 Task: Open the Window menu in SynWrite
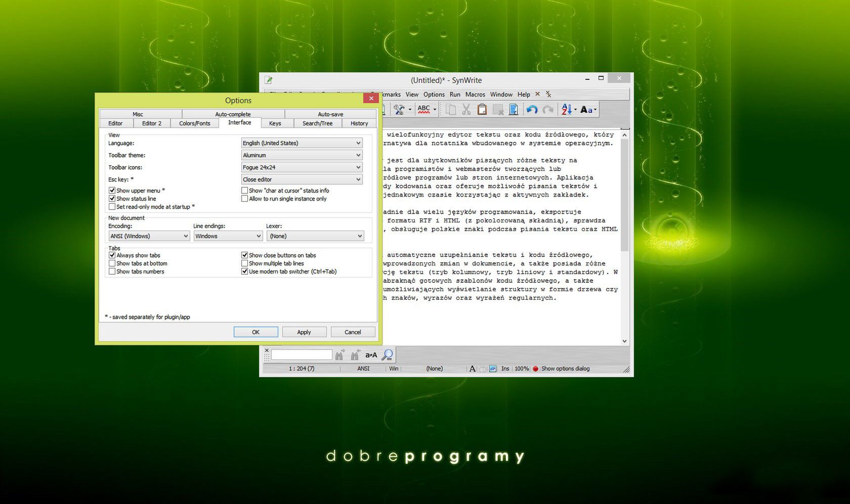point(501,95)
